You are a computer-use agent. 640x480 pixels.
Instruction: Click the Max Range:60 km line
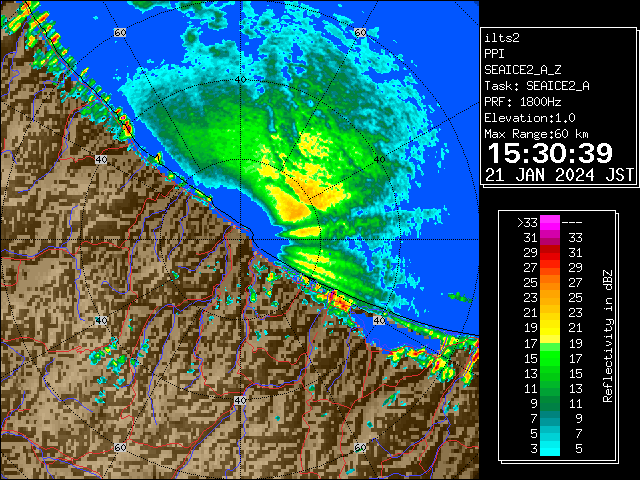(x=537, y=134)
